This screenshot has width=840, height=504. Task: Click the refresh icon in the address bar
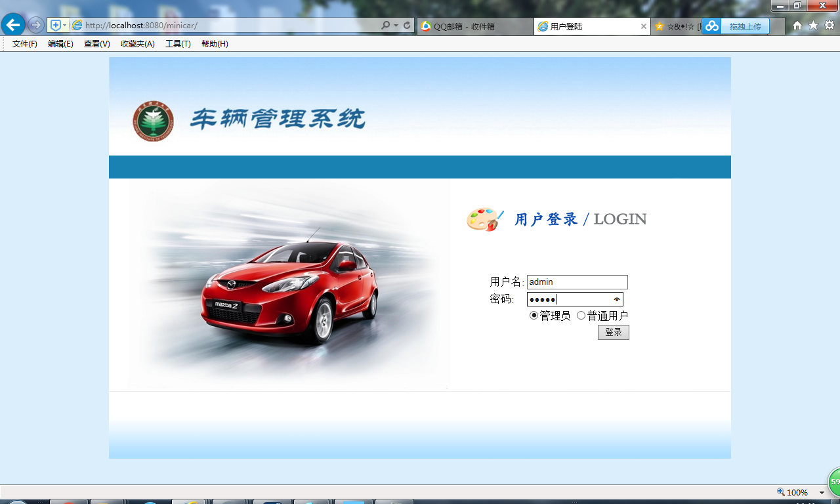tap(408, 24)
